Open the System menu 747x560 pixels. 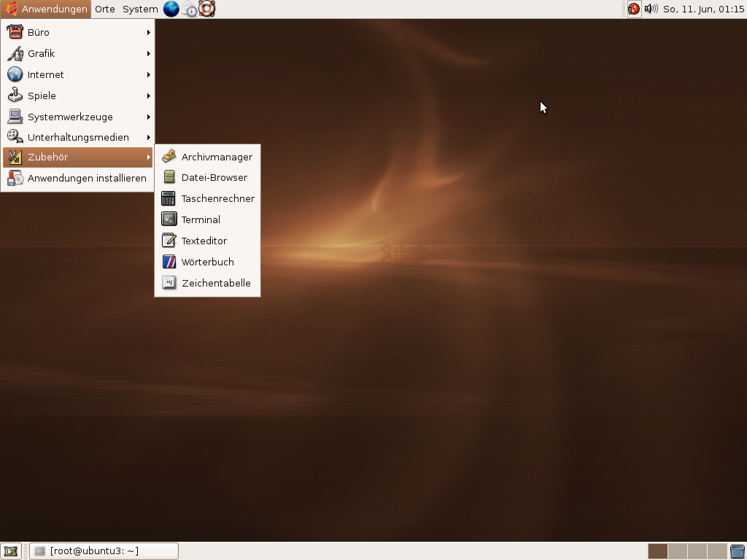pyautogui.click(x=140, y=9)
